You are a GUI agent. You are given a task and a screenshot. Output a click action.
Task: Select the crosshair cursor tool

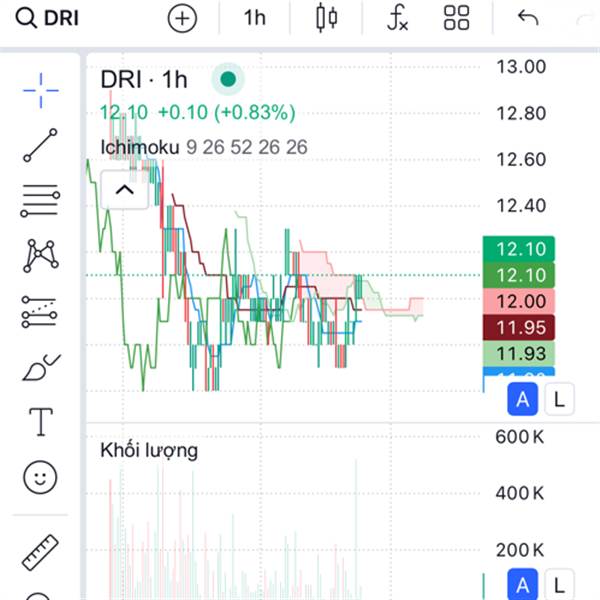[41, 91]
